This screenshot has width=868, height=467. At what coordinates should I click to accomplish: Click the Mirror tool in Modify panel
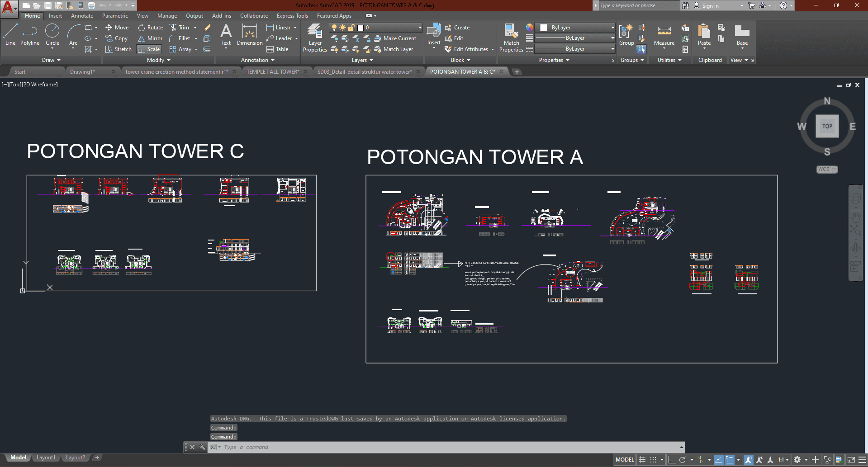[150, 38]
